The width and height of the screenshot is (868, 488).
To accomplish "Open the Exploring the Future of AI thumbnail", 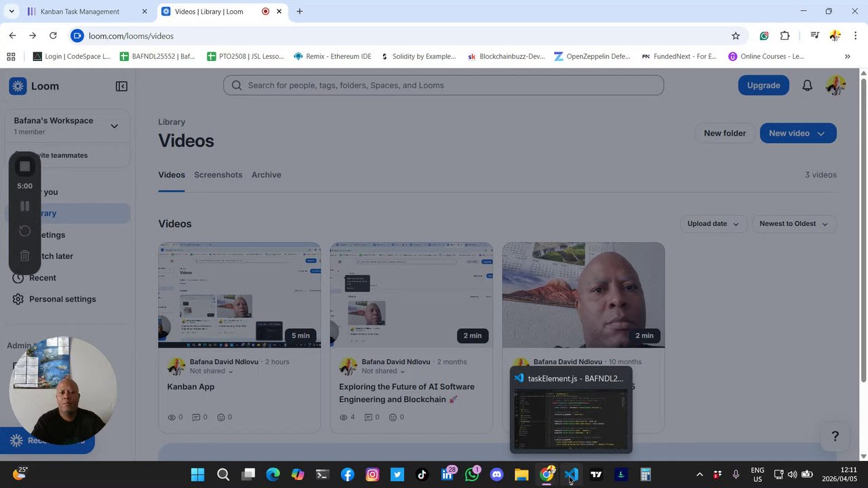I will point(412,296).
